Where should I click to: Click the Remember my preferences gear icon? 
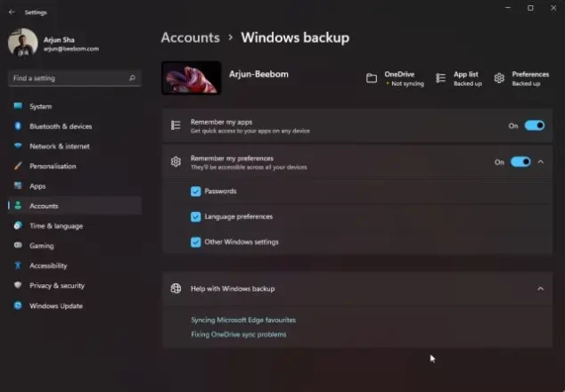pyautogui.click(x=176, y=162)
